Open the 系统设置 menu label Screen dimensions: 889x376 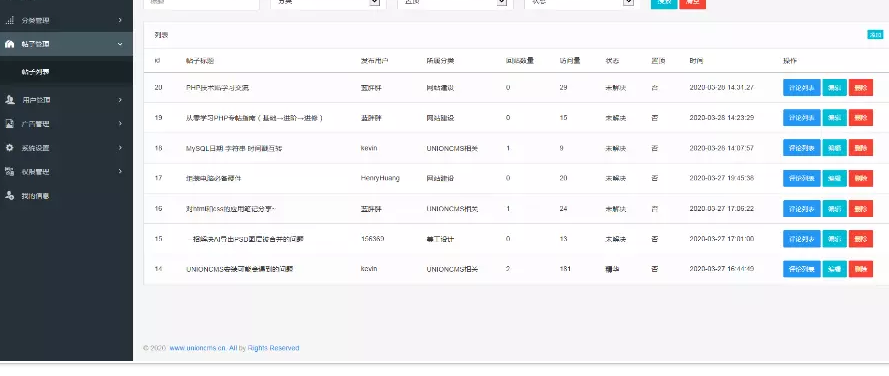click(35, 147)
